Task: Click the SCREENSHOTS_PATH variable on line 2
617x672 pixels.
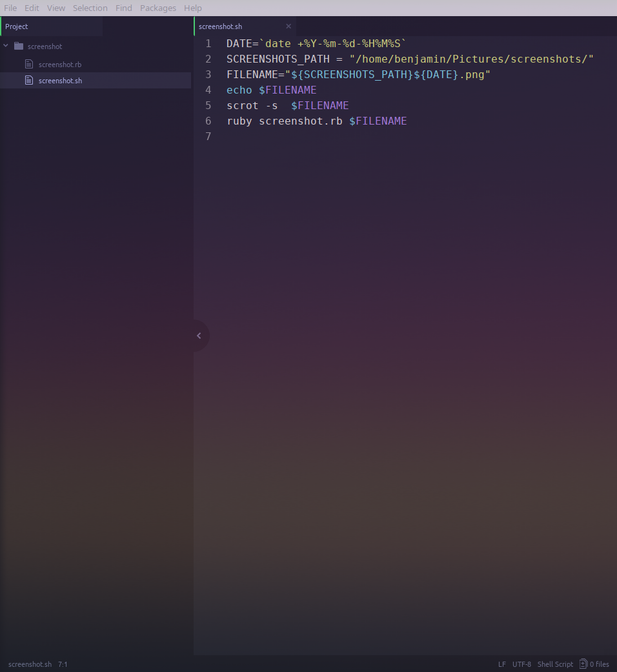Action: [278, 59]
